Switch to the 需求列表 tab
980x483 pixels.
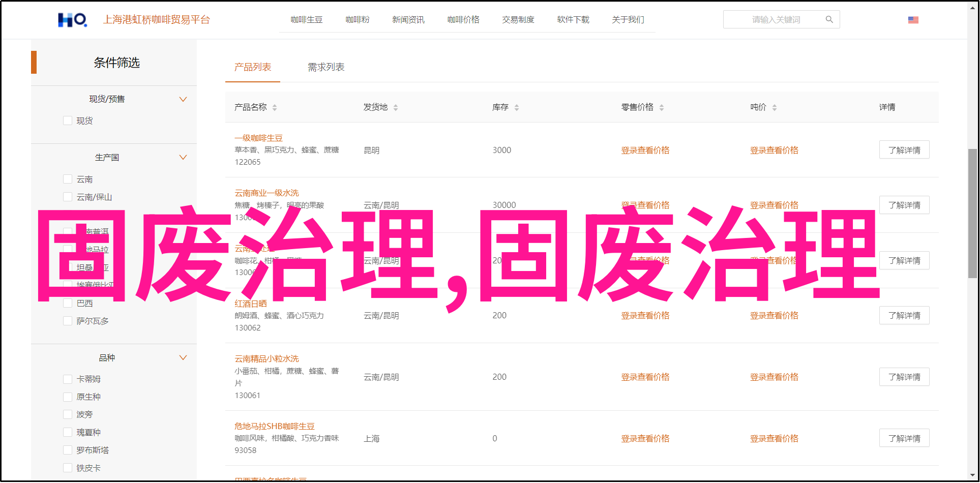(x=326, y=67)
